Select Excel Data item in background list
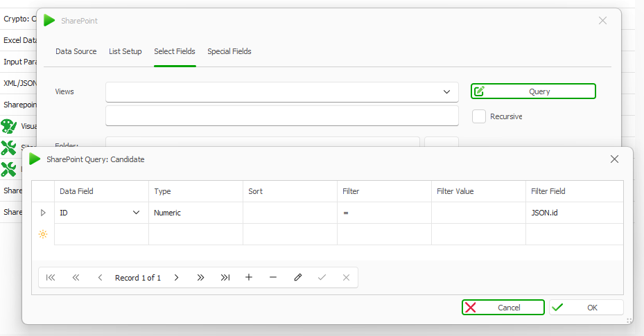Image resolution: width=644 pixels, height=336 pixels. point(19,40)
